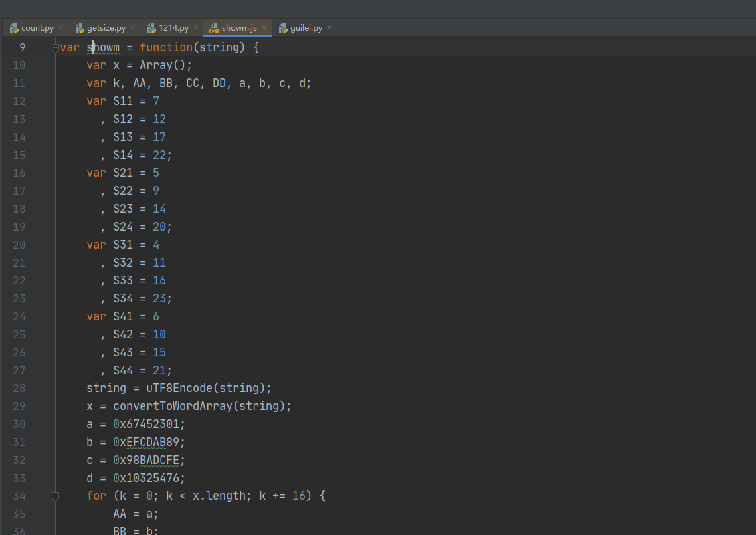
Task: Switch to the getsize.py tab
Action: click(x=106, y=28)
